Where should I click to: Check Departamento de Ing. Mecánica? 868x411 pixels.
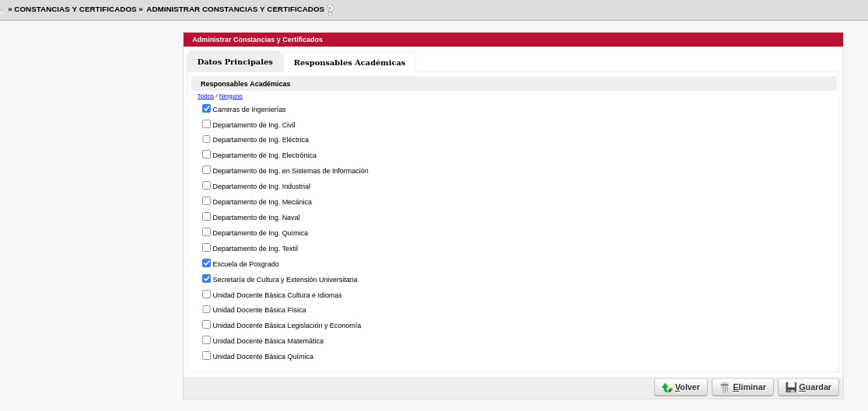(x=206, y=200)
